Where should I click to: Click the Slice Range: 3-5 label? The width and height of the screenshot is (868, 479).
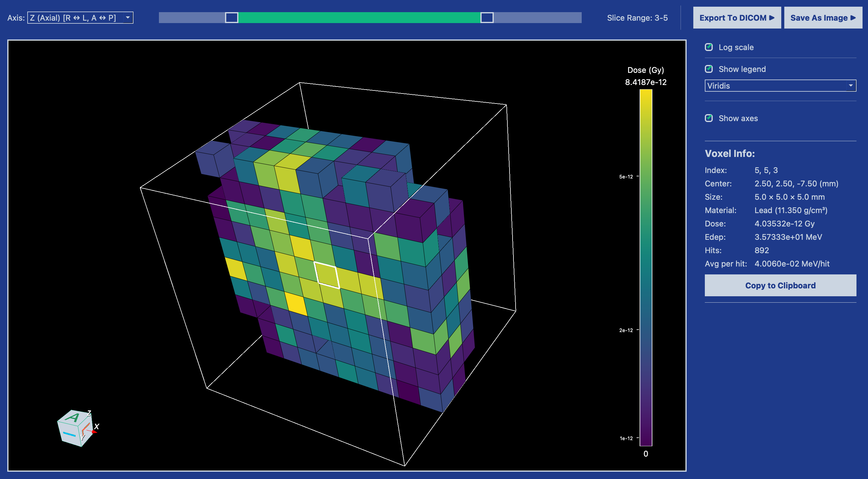[x=638, y=18]
